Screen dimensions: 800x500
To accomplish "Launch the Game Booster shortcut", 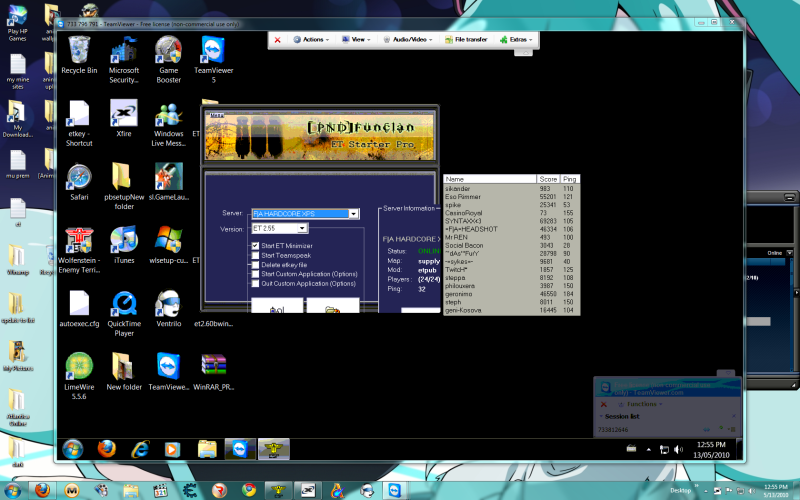I will click(169, 59).
